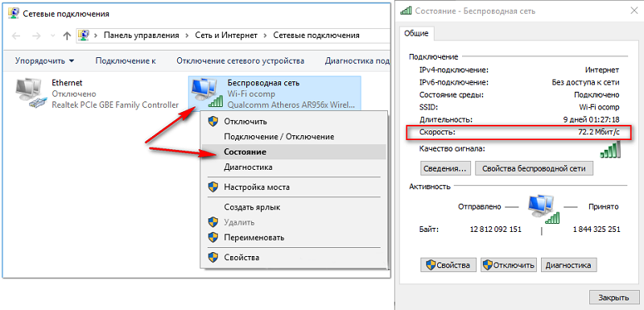Click the network computers icon in Активность section
Viewport: 644px width, 310px height.
[544, 209]
